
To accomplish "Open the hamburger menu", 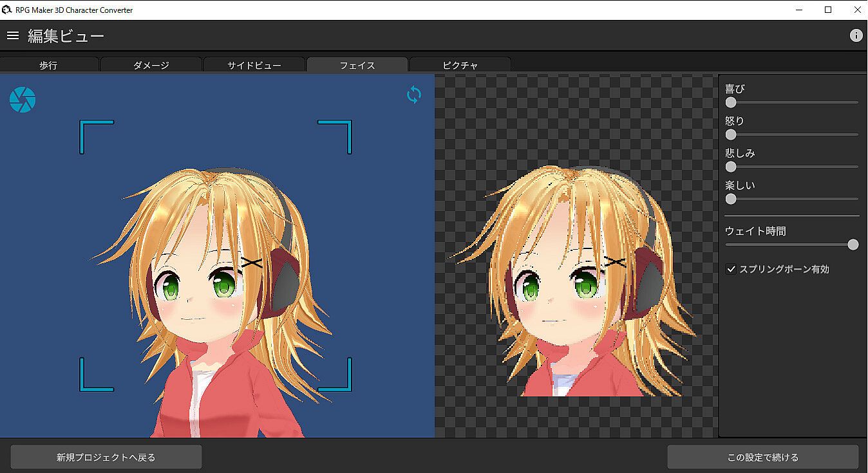I will pos(13,36).
